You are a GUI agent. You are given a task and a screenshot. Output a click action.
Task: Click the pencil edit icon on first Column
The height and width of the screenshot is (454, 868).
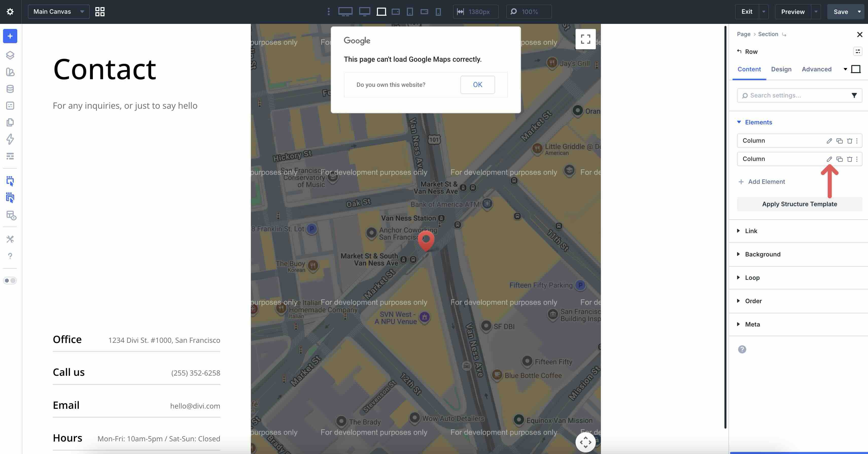coord(829,141)
